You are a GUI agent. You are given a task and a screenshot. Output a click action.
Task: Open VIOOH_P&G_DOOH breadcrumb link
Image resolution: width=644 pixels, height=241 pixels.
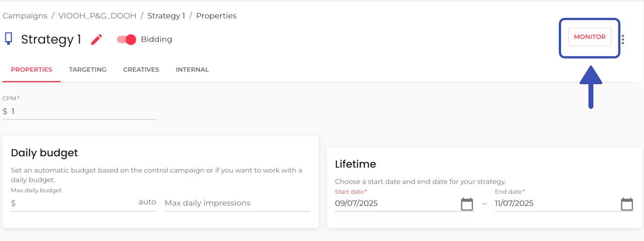coord(97,16)
